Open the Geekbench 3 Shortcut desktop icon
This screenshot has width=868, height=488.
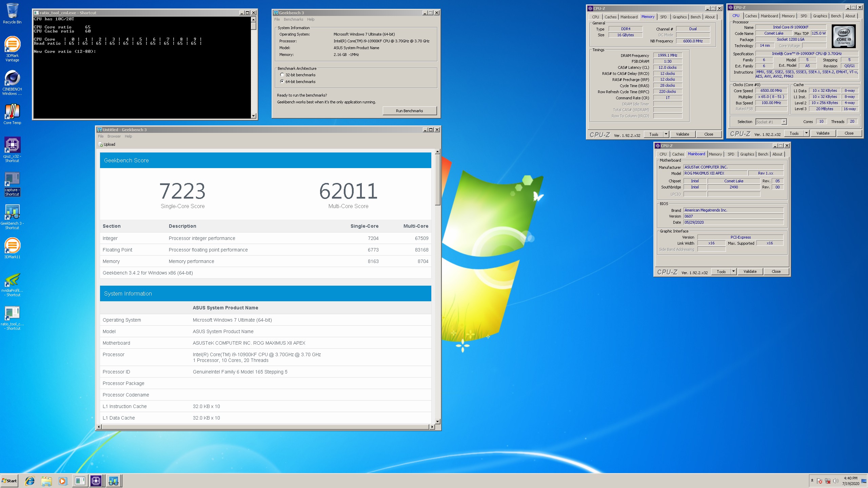[12, 217]
